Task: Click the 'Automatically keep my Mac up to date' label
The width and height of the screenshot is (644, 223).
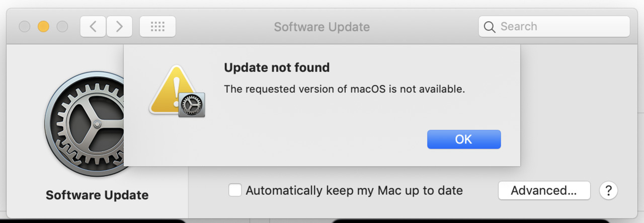Action: tap(354, 191)
